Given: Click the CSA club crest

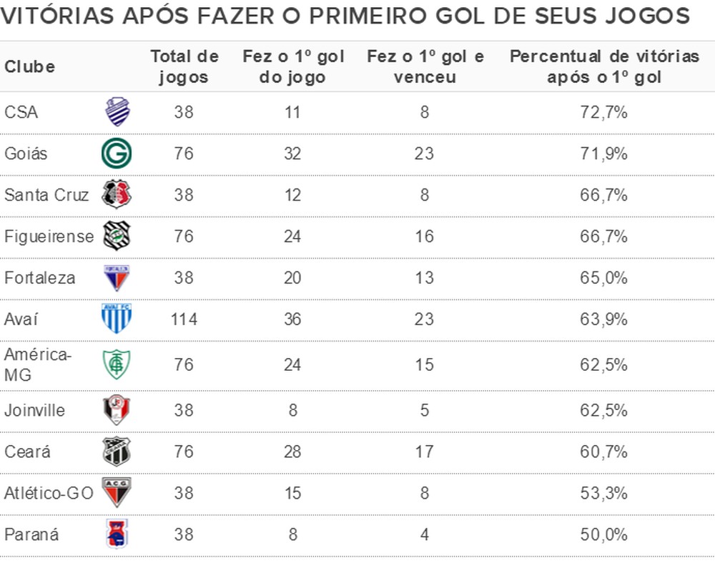Looking at the screenshot, I should [x=116, y=112].
